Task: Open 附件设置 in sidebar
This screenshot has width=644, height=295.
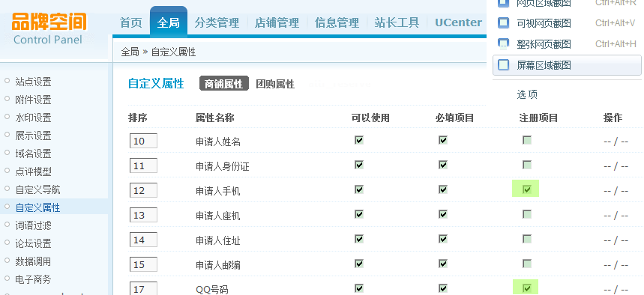Action: (x=33, y=100)
